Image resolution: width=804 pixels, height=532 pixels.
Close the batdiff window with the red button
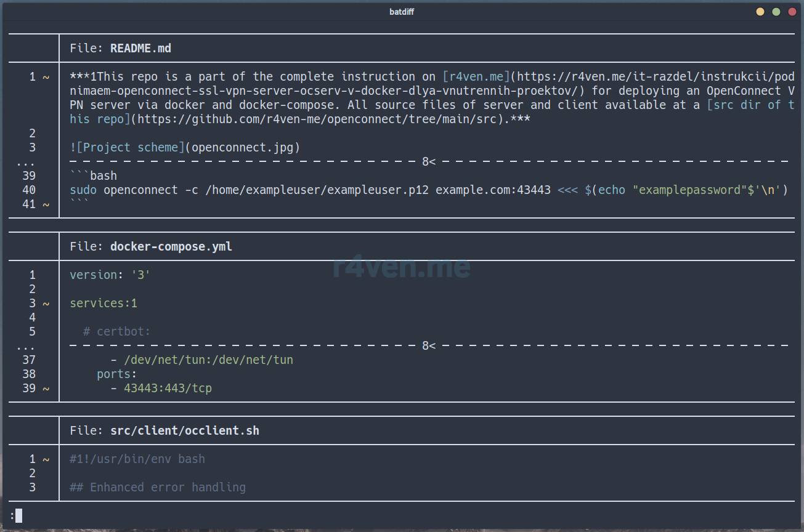click(x=792, y=12)
